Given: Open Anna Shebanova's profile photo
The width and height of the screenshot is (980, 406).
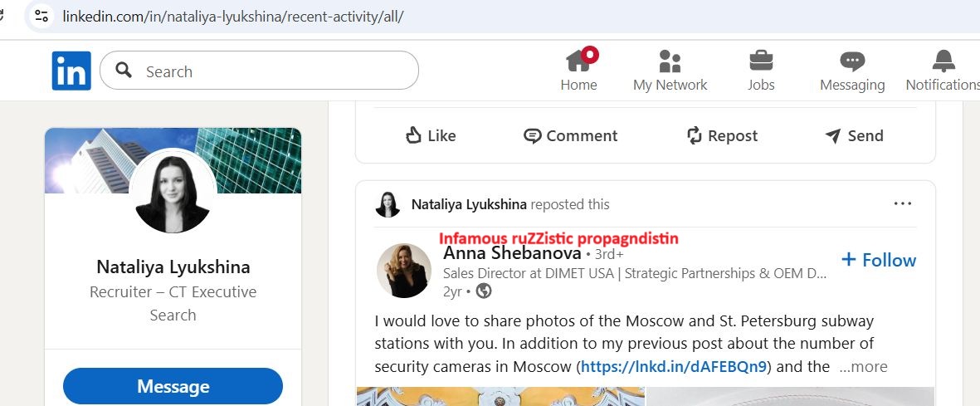Looking at the screenshot, I should [x=404, y=270].
